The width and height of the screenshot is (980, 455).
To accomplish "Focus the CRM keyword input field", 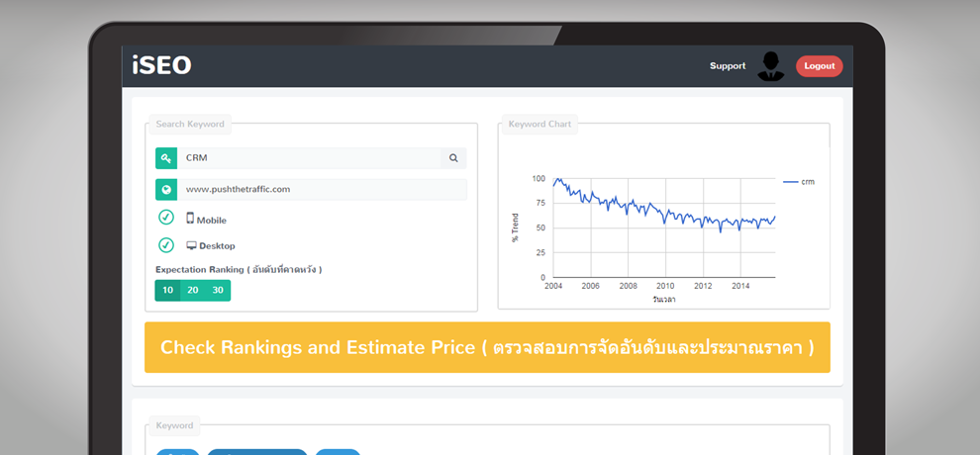I will coord(310,158).
